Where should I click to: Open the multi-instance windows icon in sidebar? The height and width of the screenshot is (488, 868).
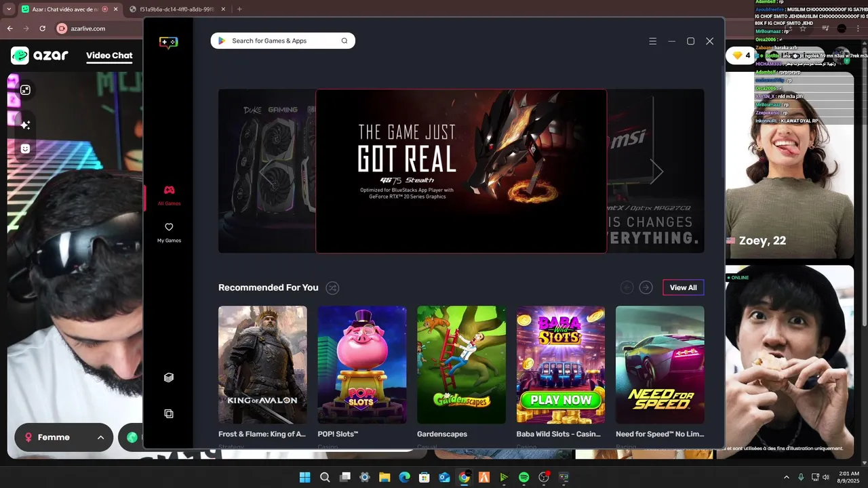[169, 413]
